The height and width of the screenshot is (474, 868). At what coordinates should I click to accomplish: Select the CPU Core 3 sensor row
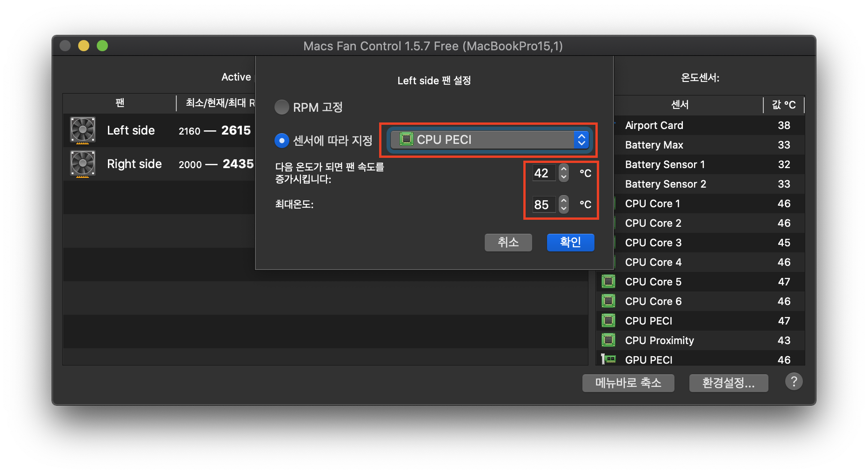tap(709, 243)
